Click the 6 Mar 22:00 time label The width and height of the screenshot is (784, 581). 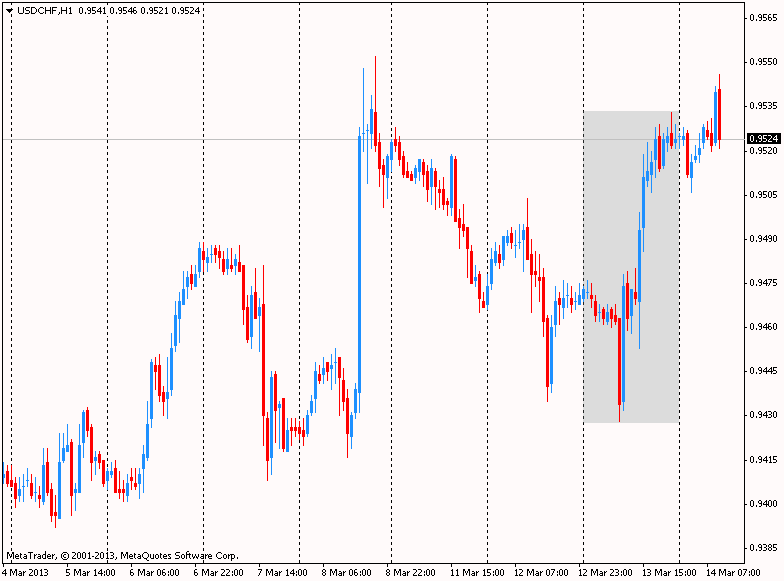point(218,572)
